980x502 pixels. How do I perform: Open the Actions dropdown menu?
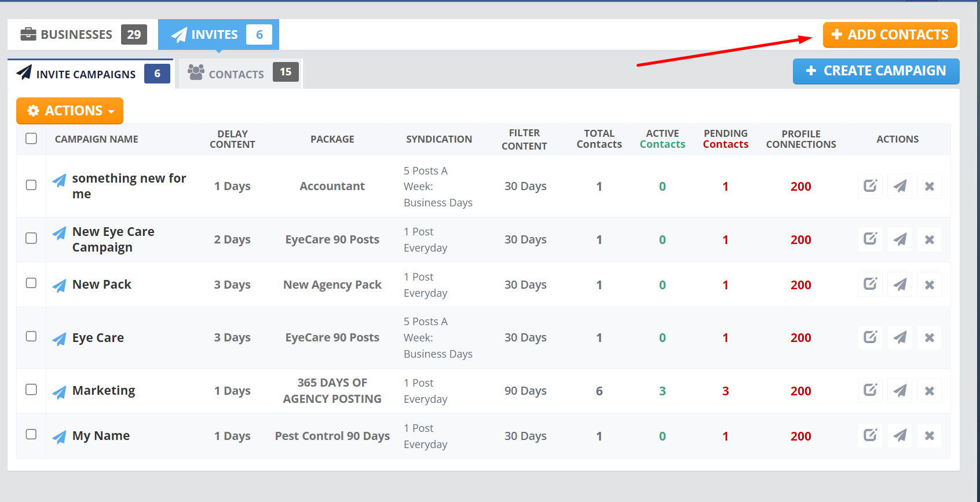click(x=70, y=111)
